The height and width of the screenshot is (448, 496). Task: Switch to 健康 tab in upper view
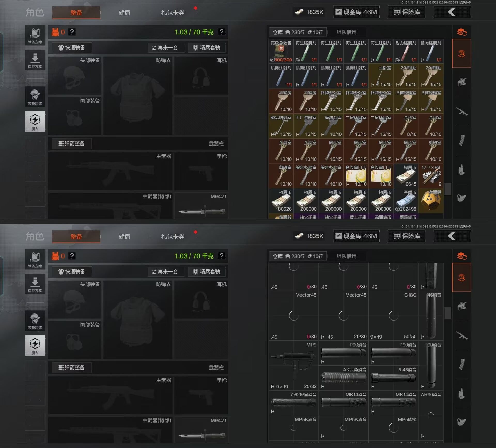pyautogui.click(x=124, y=13)
